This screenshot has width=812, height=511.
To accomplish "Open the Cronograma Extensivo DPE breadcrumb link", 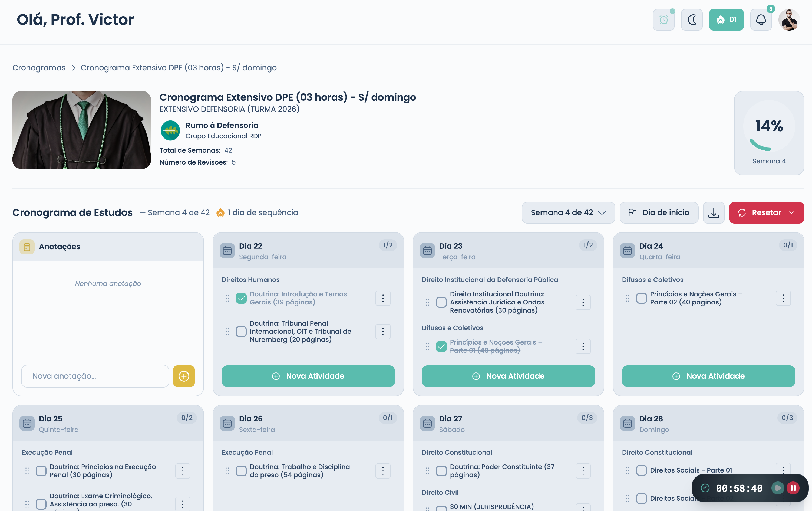I will (178, 67).
